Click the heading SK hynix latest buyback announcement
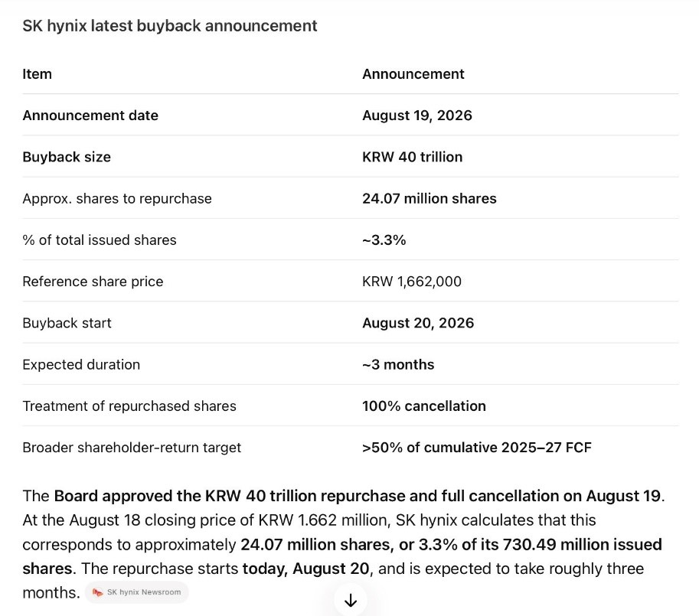 (170, 26)
